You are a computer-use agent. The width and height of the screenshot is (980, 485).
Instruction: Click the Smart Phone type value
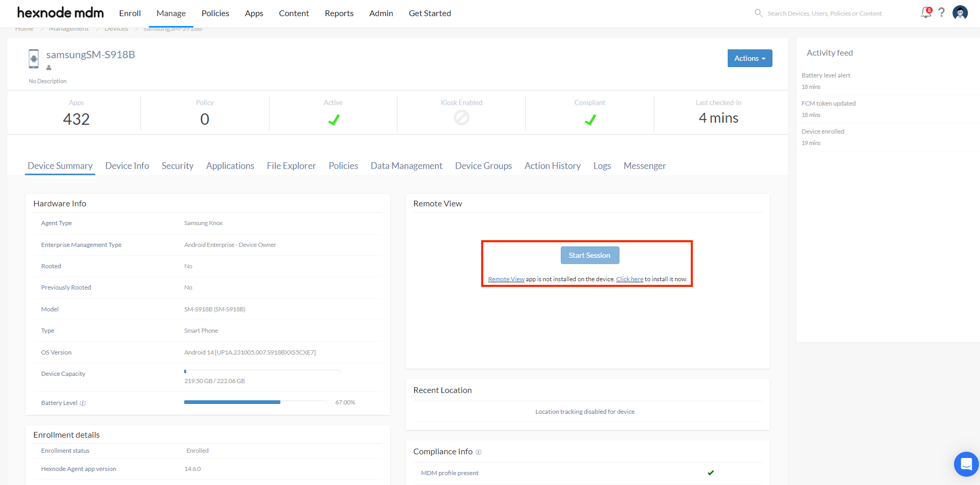(x=201, y=331)
